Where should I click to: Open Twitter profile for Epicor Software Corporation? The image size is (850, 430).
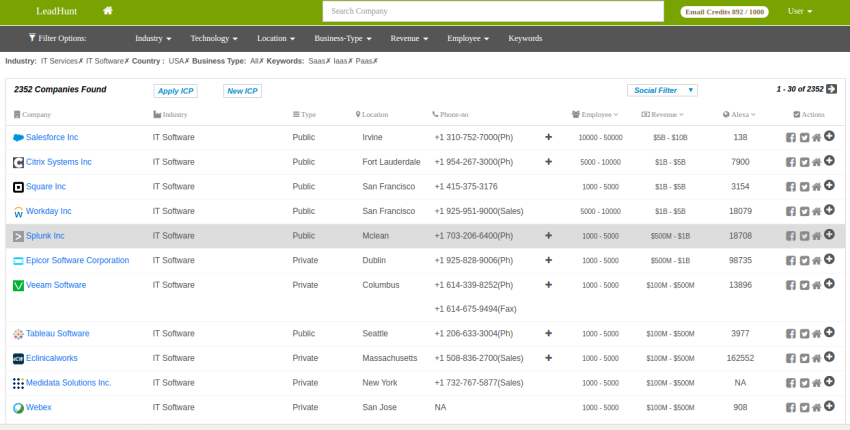click(x=804, y=261)
